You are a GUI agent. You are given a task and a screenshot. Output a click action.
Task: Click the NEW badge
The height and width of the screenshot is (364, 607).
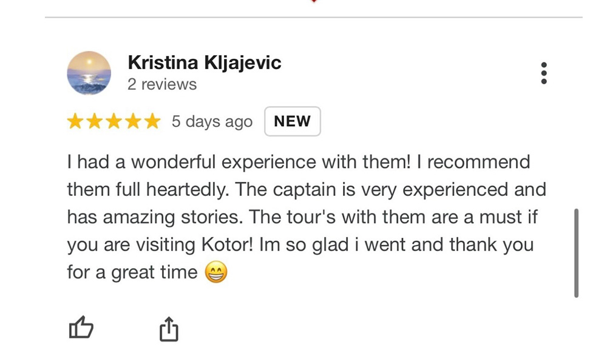tap(292, 121)
